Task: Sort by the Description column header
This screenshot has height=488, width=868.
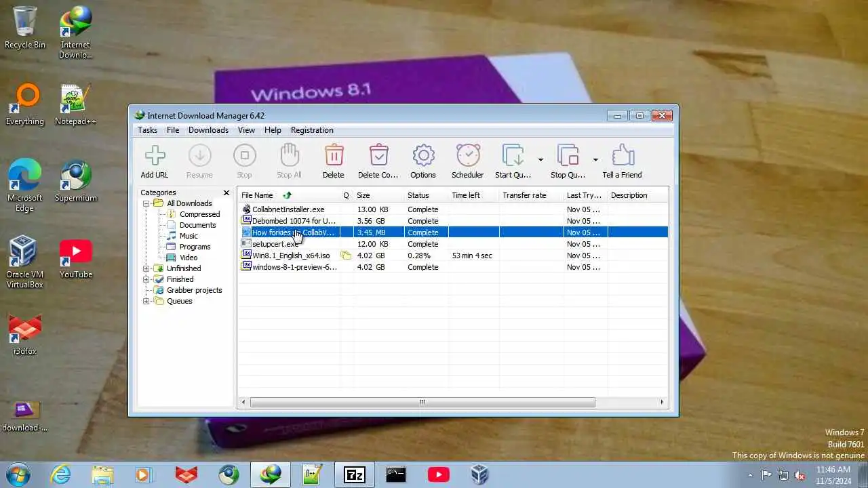Action: pyautogui.click(x=637, y=195)
